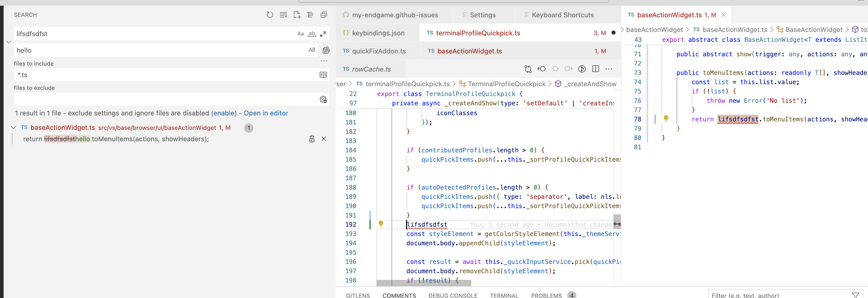Click baseActionWidget folder breadcrumb in right editor

coord(654,30)
